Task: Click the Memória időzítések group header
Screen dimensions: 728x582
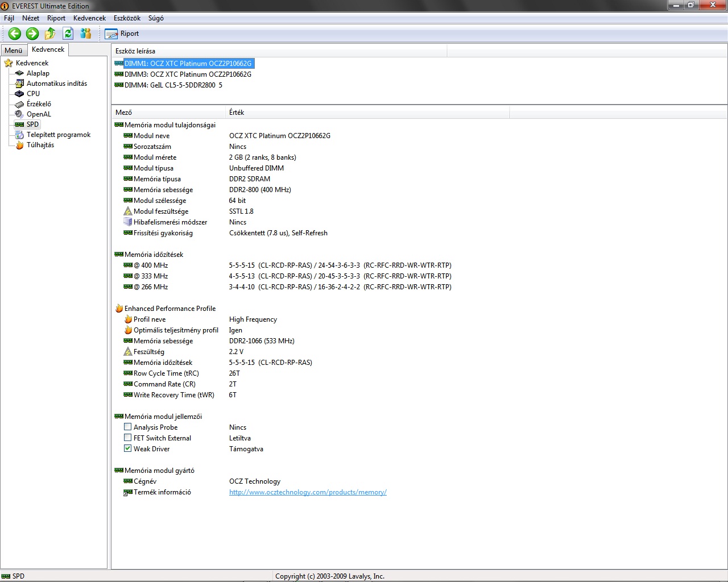Action: [154, 255]
